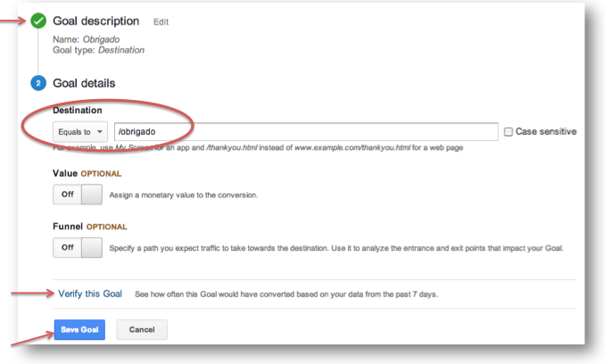The width and height of the screenshot is (605, 364).
Task: Click the bold Destination field label
Action: (x=78, y=111)
